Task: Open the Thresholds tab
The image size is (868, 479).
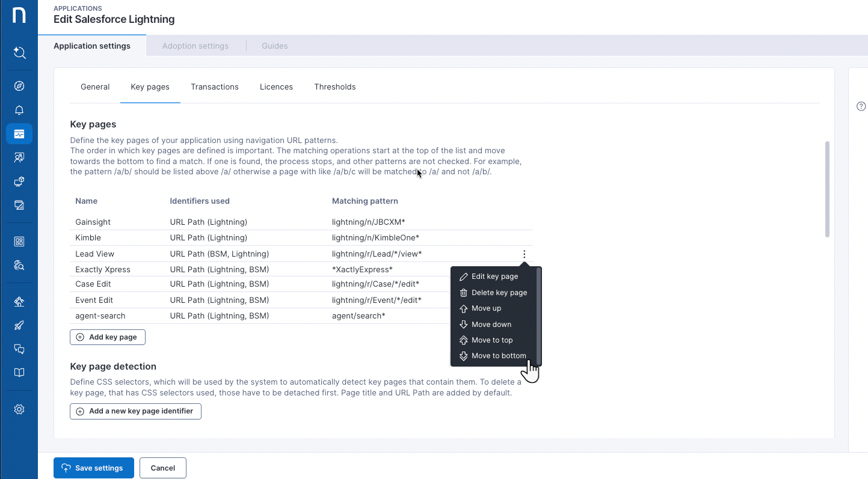Action: point(334,87)
